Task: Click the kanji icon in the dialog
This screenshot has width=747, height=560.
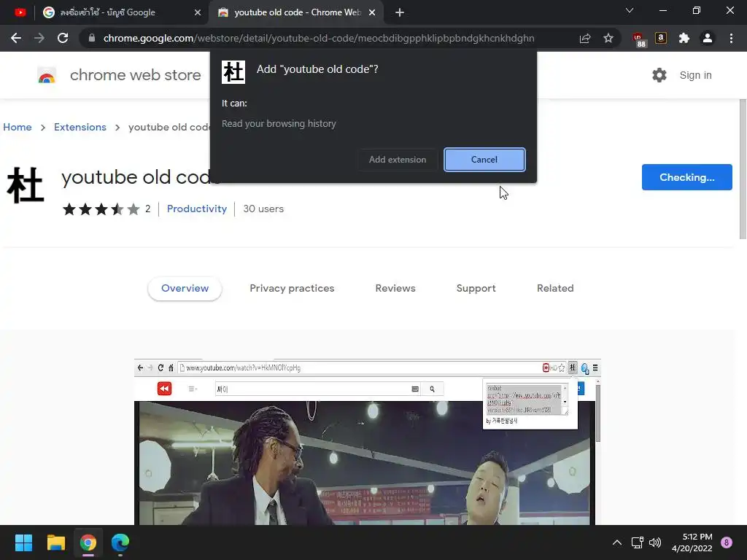Action: click(x=233, y=72)
